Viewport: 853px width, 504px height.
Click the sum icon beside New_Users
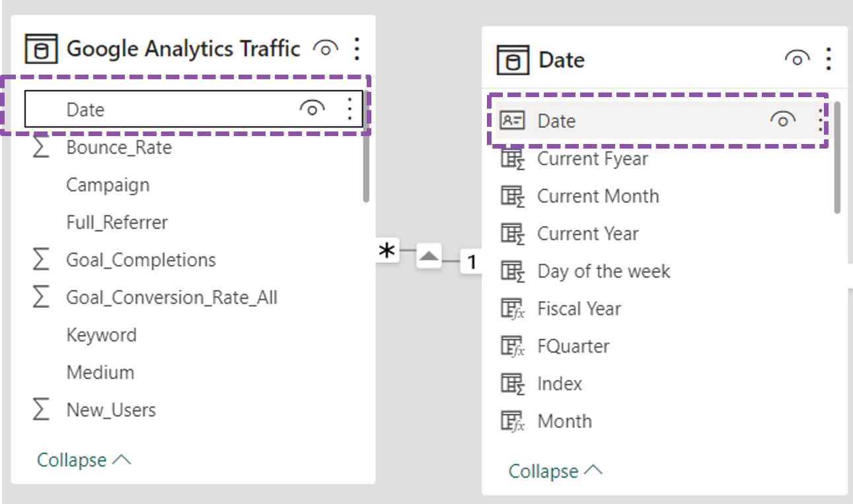pyautogui.click(x=41, y=410)
